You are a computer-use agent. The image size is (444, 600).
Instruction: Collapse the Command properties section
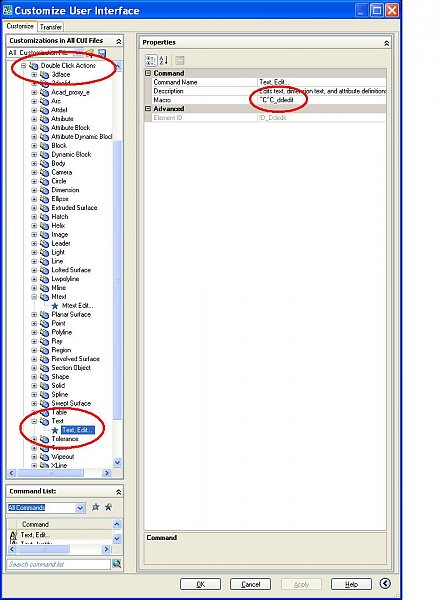click(148, 73)
